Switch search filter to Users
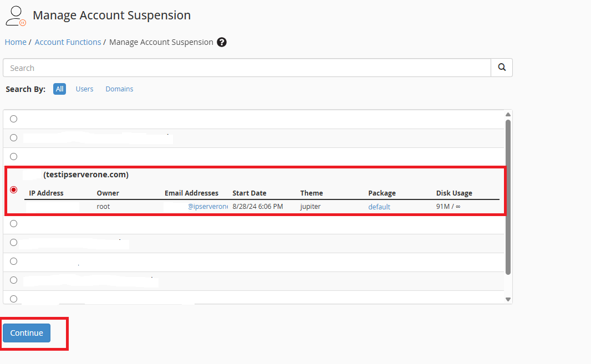The image size is (591, 364). [84, 89]
